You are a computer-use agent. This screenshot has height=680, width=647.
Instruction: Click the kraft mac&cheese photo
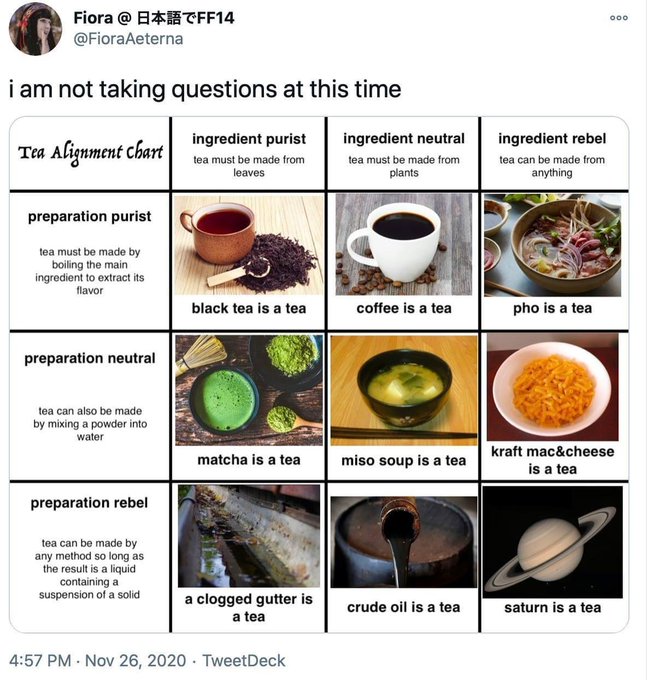[x=552, y=387]
